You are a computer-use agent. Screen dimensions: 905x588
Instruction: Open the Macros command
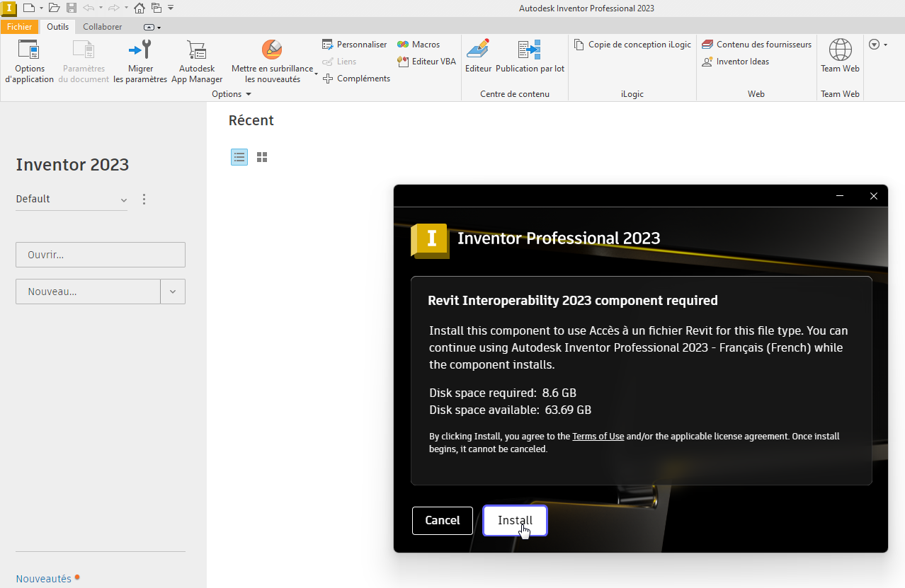[419, 44]
